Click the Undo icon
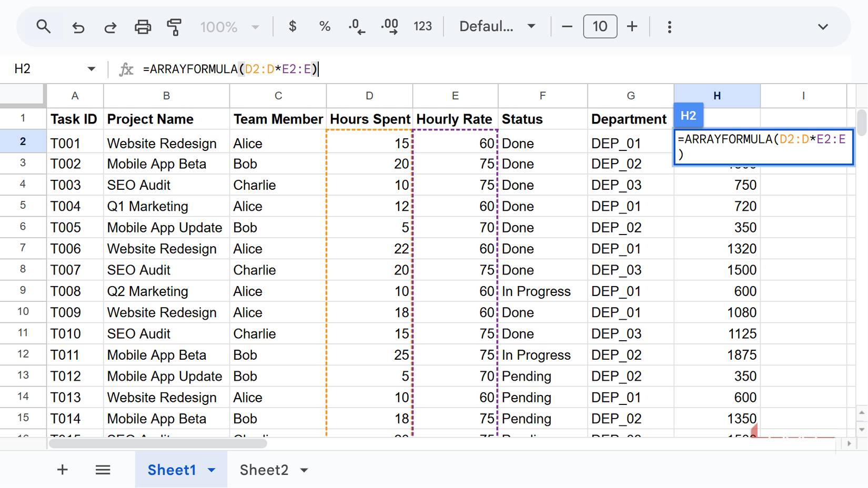The width and height of the screenshot is (868, 488). click(78, 26)
